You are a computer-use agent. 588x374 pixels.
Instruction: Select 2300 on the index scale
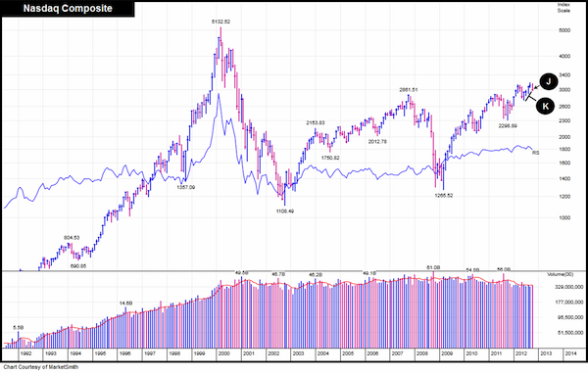coord(564,120)
